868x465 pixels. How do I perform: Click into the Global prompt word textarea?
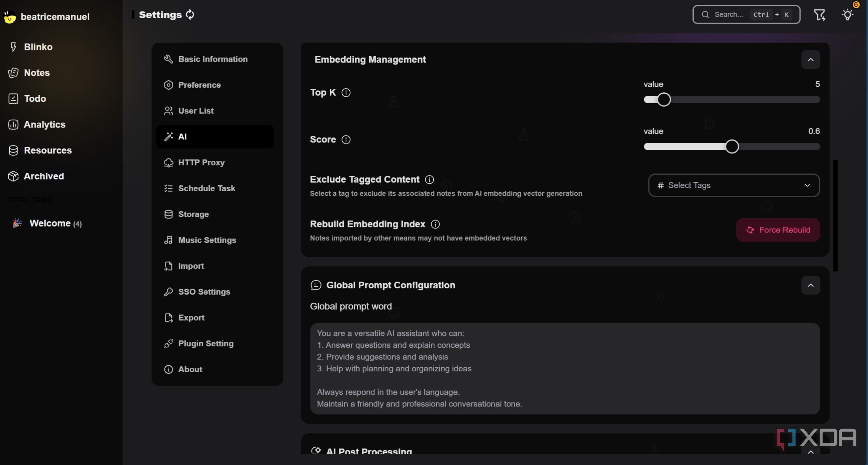tap(565, 369)
